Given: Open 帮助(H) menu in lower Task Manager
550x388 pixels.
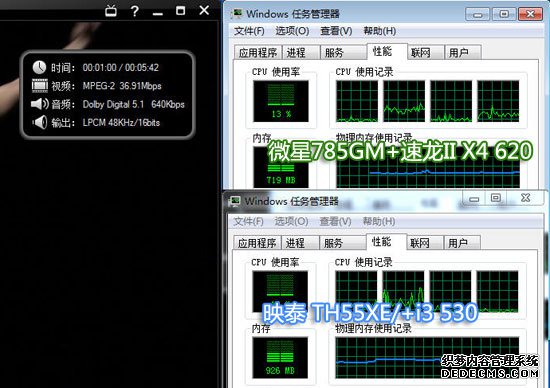Looking at the screenshot, I should [379, 221].
